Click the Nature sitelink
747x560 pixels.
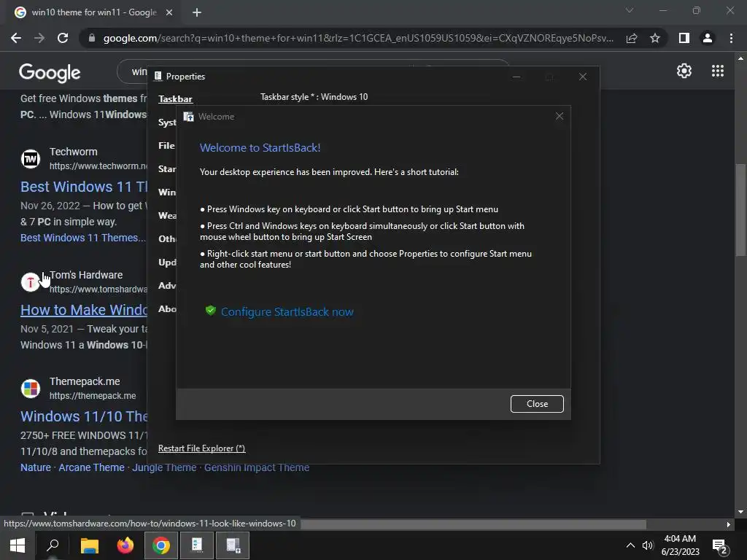pyautogui.click(x=36, y=467)
